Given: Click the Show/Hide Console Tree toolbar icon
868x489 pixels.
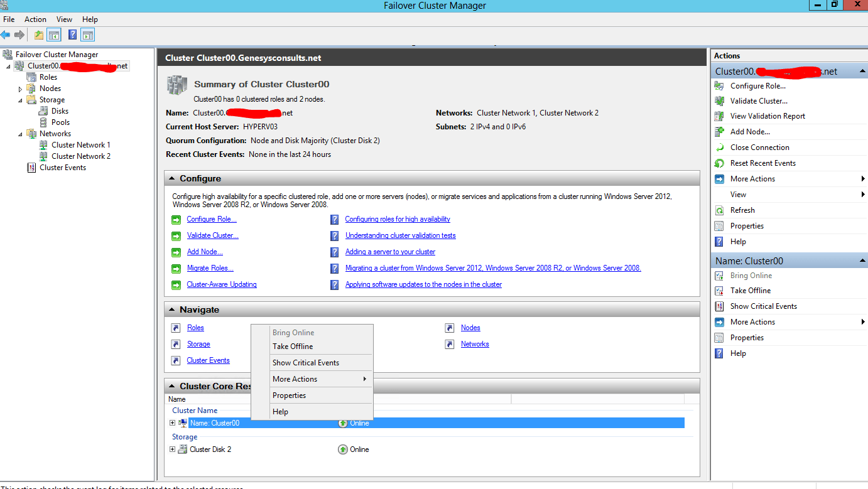Looking at the screenshot, I should pyautogui.click(x=54, y=35).
